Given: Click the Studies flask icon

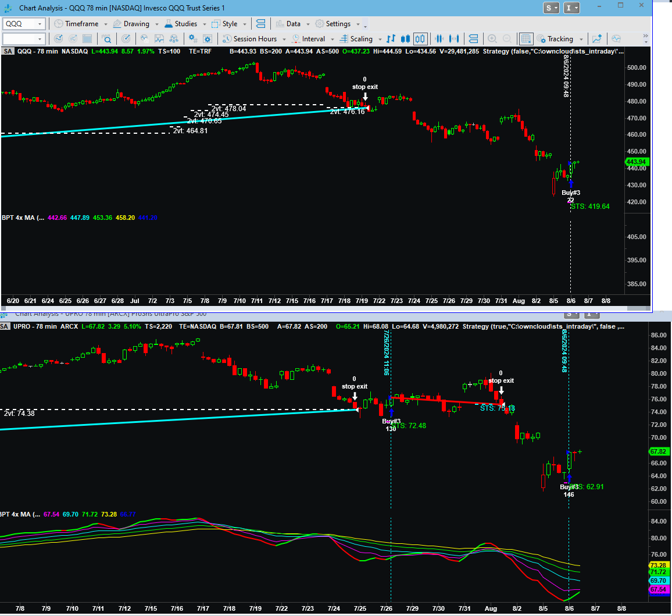Looking at the screenshot, I should (x=169, y=24).
